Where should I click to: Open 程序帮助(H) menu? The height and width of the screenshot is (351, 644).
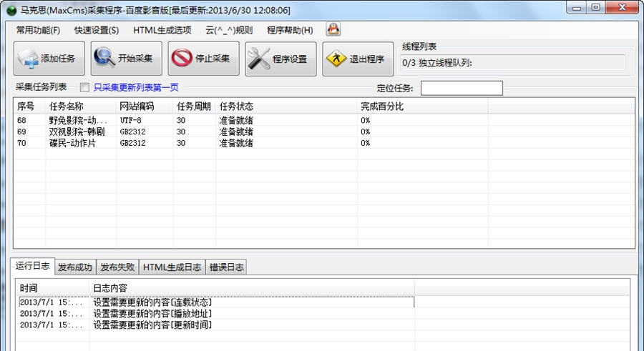coord(290,30)
